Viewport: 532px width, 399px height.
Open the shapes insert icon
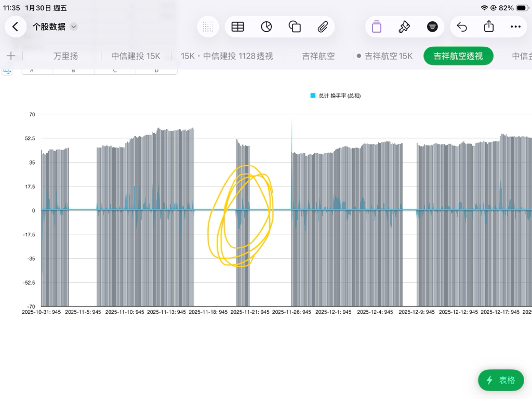295,27
